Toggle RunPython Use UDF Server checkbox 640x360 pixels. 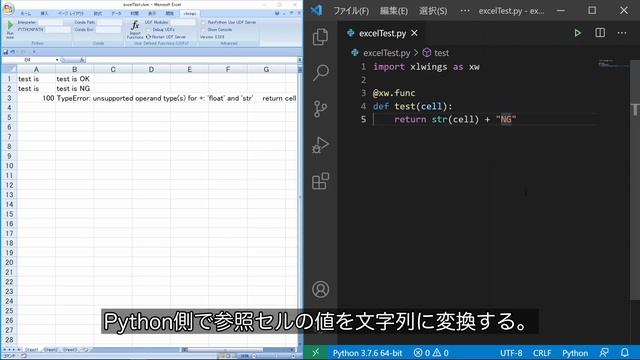tap(203, 22)
